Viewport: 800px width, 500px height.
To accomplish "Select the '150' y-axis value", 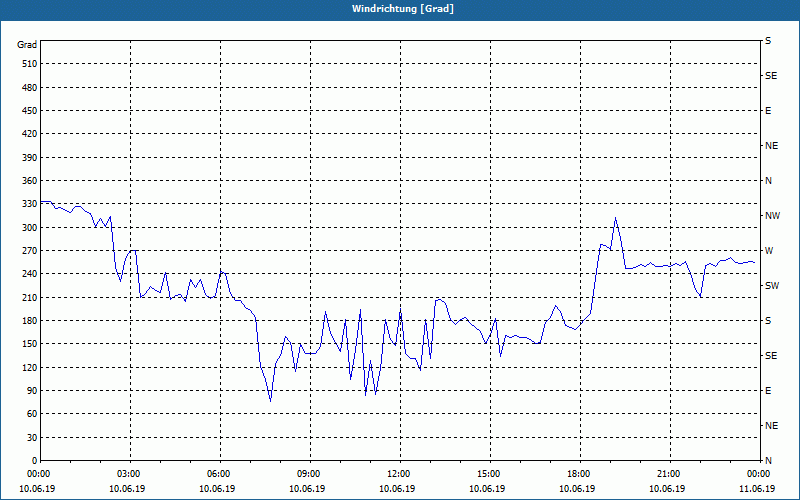I will [30, 344].
